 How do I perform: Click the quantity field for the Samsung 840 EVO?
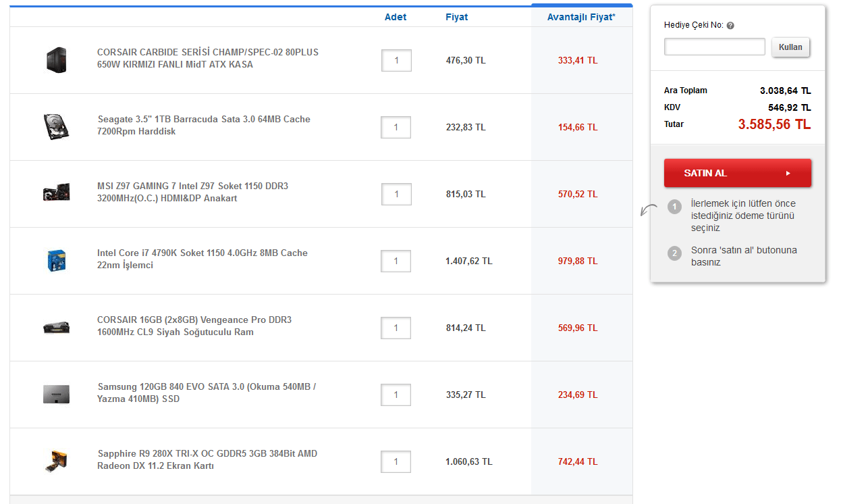(x=396, y=395)
